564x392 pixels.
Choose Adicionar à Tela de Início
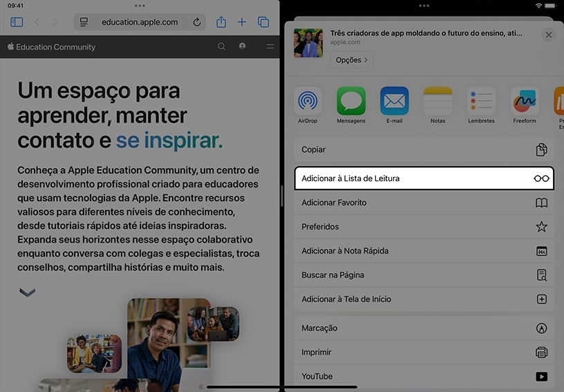tap(424, 299)
